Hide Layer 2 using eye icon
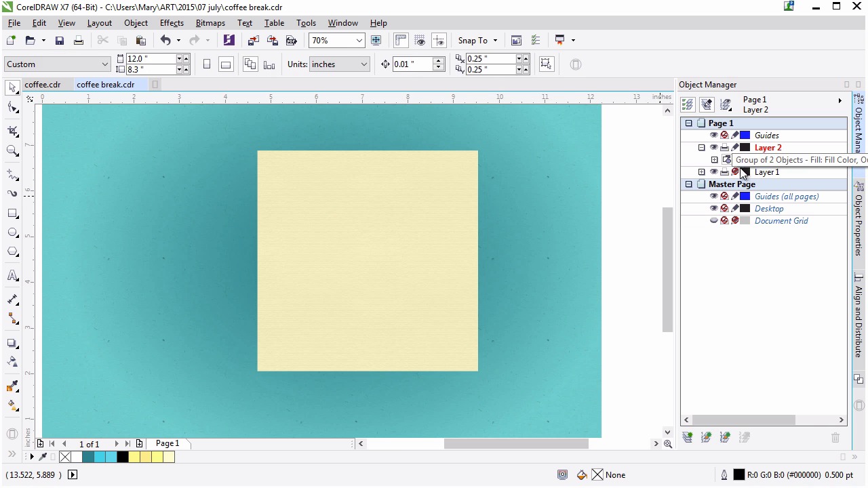Viewport: 868px width, 488px height. pos(713,148)
